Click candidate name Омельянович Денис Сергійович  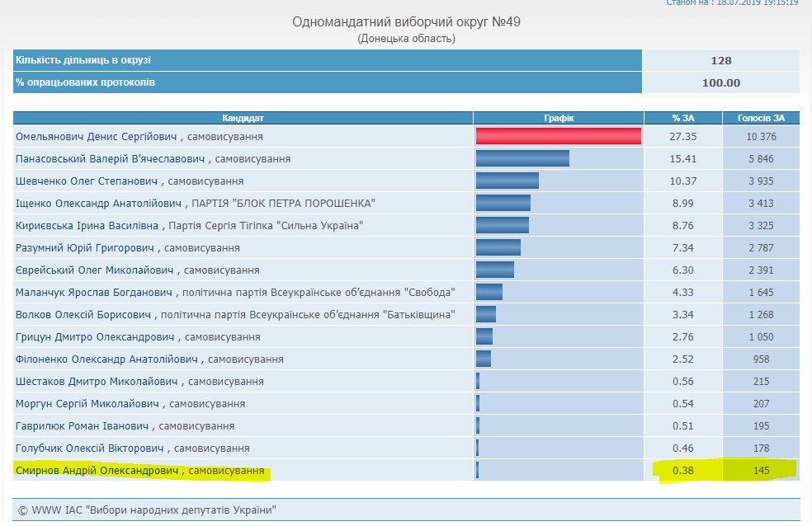tap(92, 137)
